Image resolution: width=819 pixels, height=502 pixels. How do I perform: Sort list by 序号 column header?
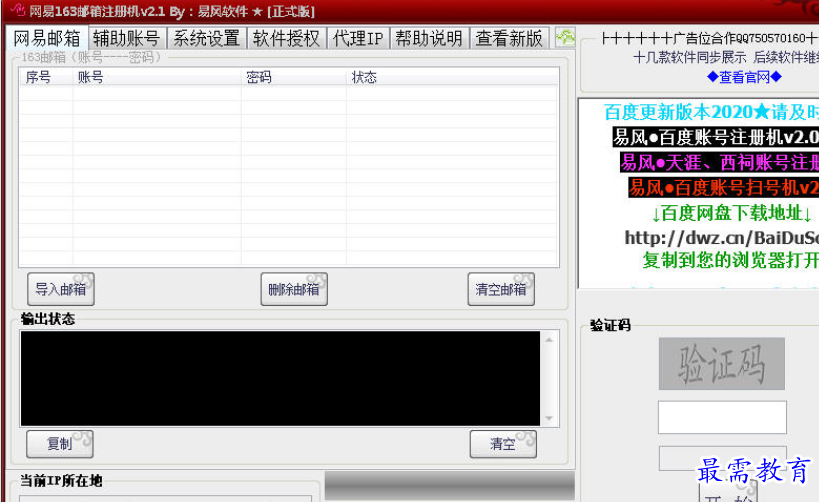coord(46,77)
